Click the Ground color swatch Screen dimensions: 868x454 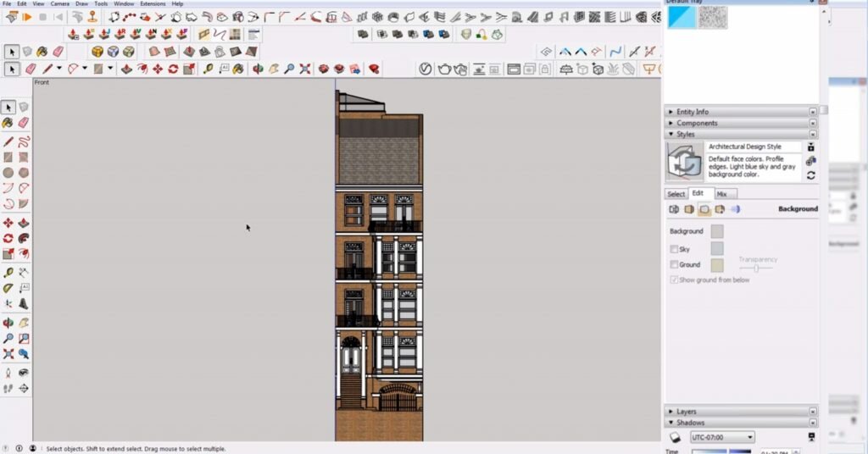[717, 265]
